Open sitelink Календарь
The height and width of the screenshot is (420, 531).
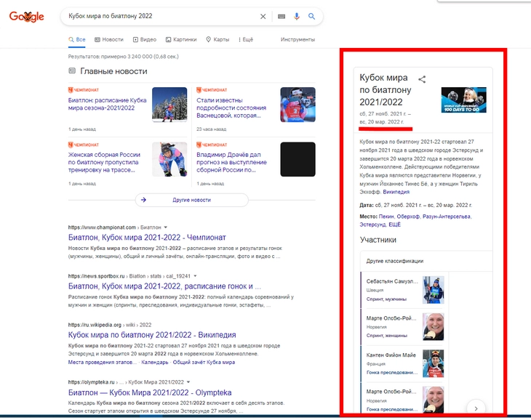tap(154, 362)
